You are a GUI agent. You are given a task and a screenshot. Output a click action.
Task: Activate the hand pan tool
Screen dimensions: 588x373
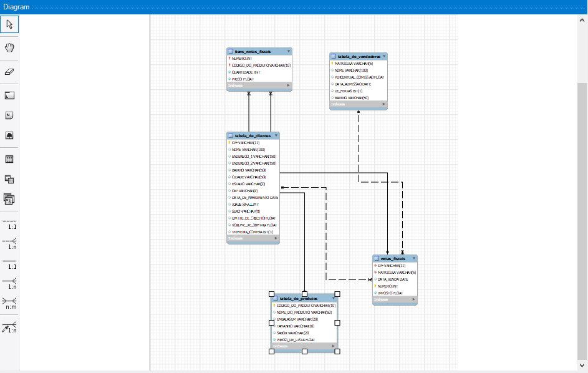(x=9, y=47)
